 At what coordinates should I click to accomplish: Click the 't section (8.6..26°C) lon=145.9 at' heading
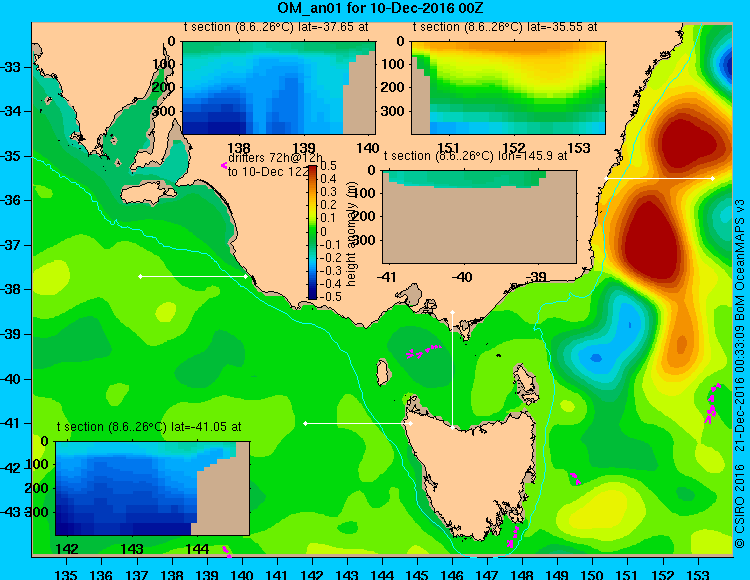(x=475, y=156)
